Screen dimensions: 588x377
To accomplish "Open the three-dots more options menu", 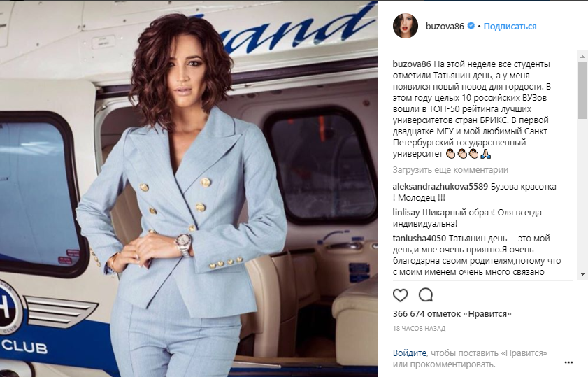I will point(568,362).
